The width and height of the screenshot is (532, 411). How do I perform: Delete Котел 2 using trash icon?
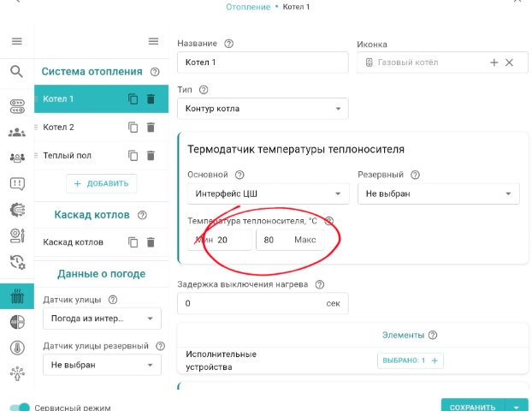point(151,128)
